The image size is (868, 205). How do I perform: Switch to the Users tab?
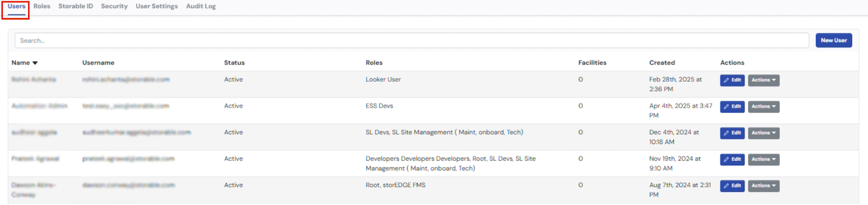click(16, 7)
